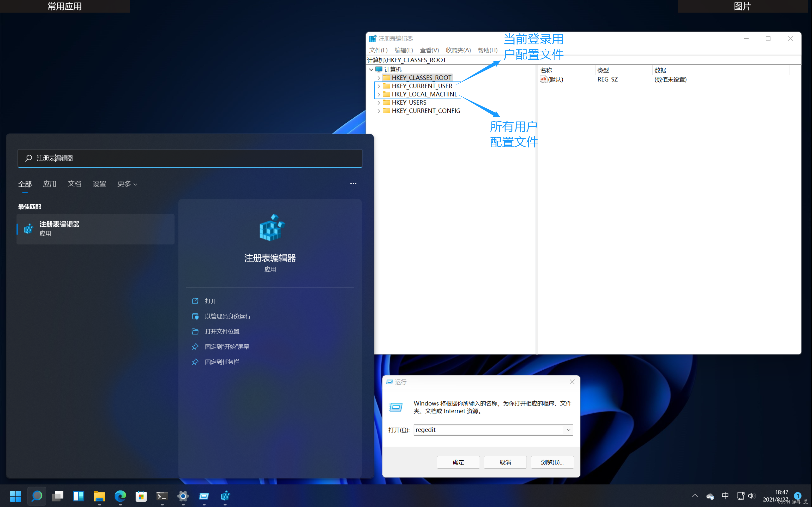Expand the HKEY_USERS registry key
812x507 pixels.
click(x=379, y=103)
